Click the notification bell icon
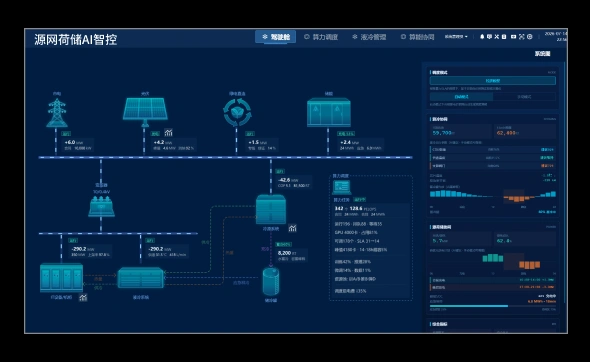The height and width of the screenshot is (362, 590). 482,37
